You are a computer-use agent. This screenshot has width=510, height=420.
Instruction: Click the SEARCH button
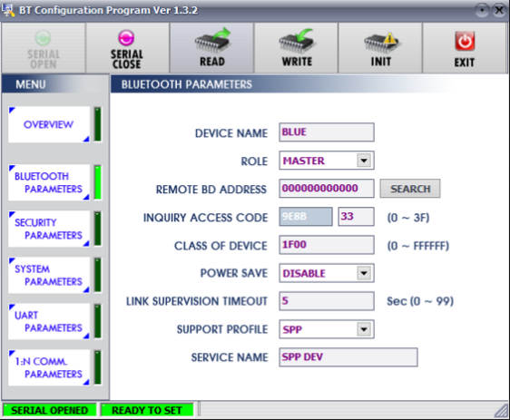click(410, 189)
